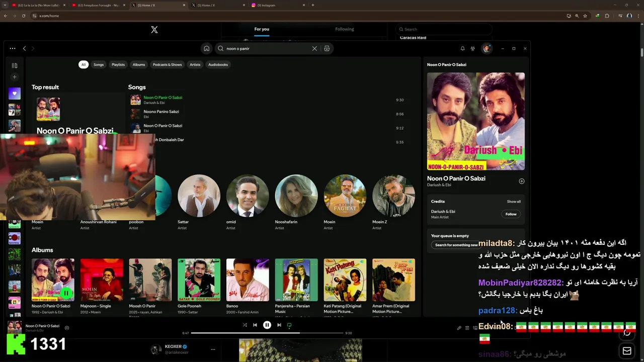
Task: Toggle shuffle in player controls
Action: point(245,325)
